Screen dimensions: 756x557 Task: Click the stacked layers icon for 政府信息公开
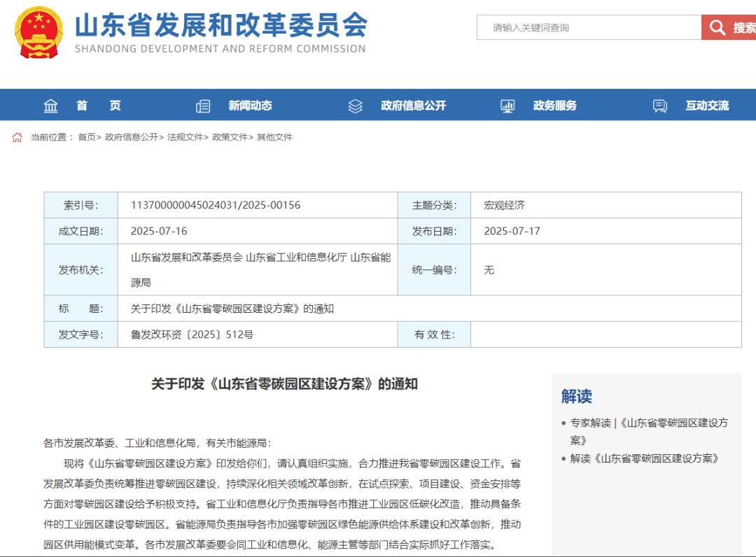click(356, 106)
